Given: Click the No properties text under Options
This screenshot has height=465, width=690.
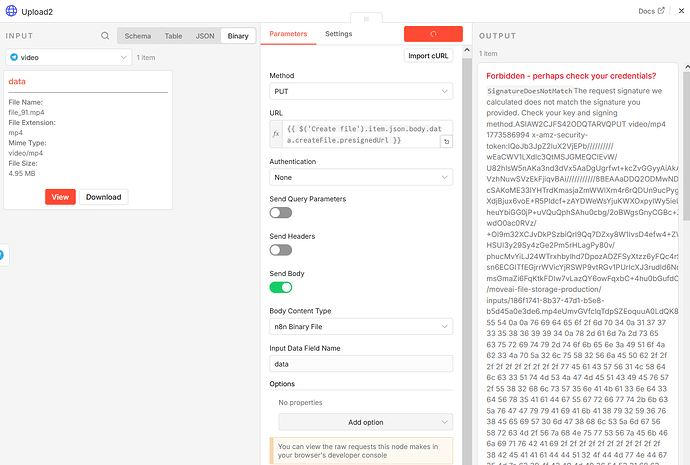Looking at the screenshot, I should coord(300,403).
